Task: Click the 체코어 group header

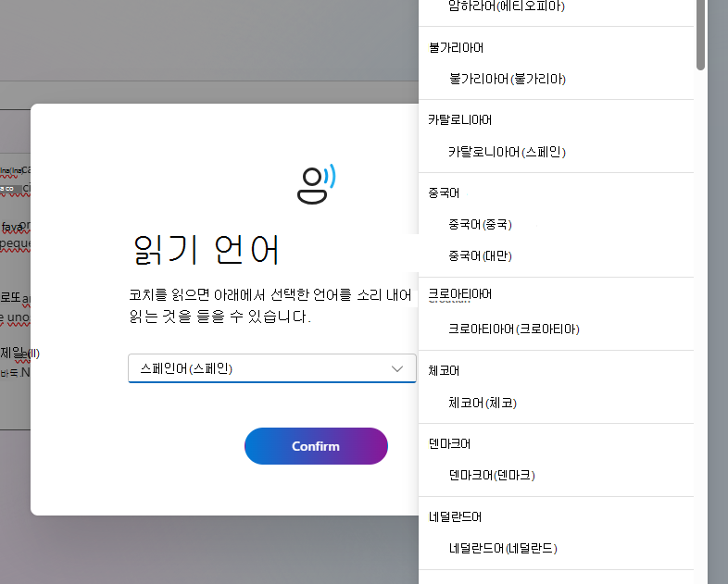Action: point(444,370)
